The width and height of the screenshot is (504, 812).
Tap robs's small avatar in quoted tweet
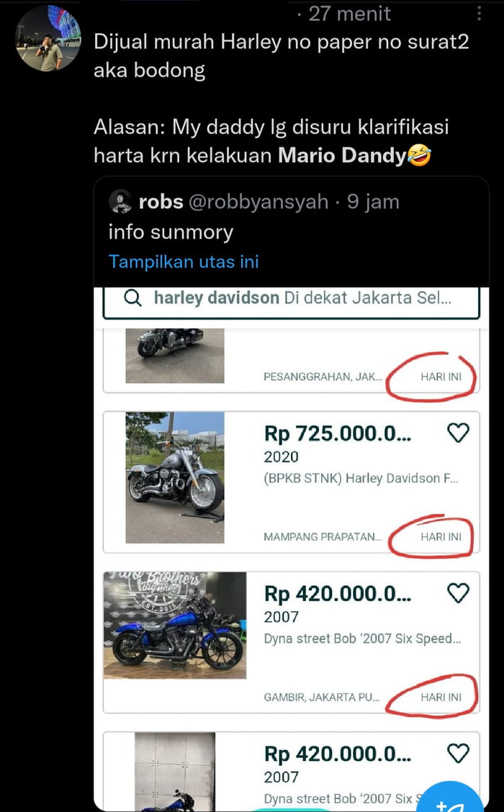[120, 202]
